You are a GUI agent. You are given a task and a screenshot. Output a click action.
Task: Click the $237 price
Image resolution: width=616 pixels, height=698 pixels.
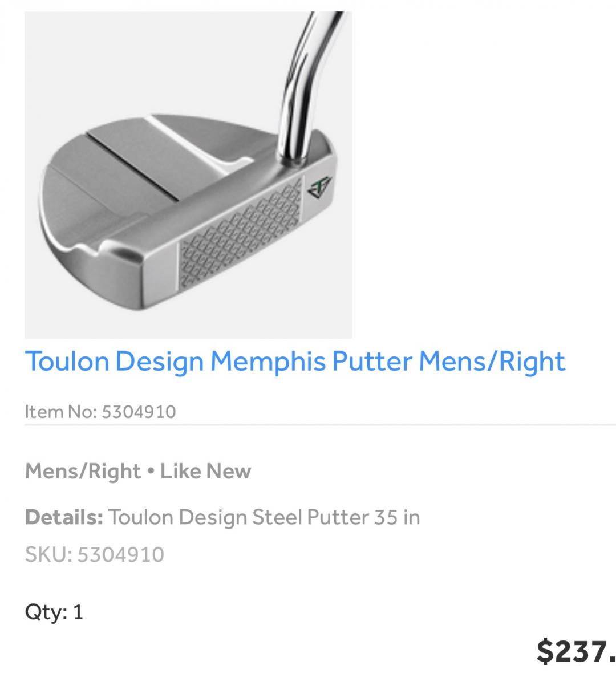[x=575, y=651]
